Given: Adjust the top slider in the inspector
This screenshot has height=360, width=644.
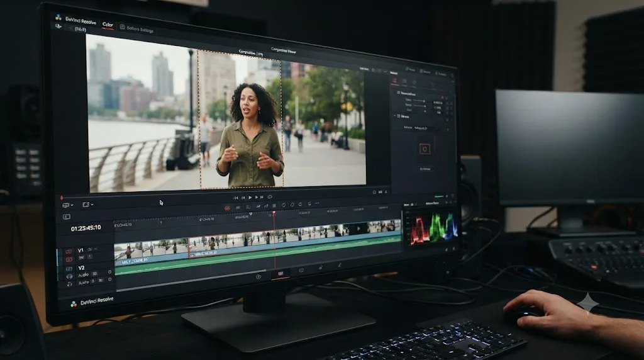Looking at the screenshot, I should (419, 101).
